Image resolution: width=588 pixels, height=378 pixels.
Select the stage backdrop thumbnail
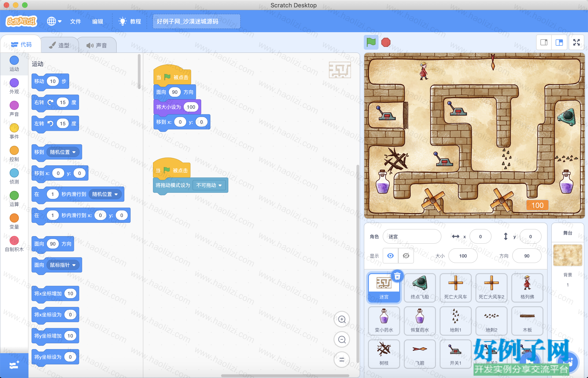[x=568, y=255]
